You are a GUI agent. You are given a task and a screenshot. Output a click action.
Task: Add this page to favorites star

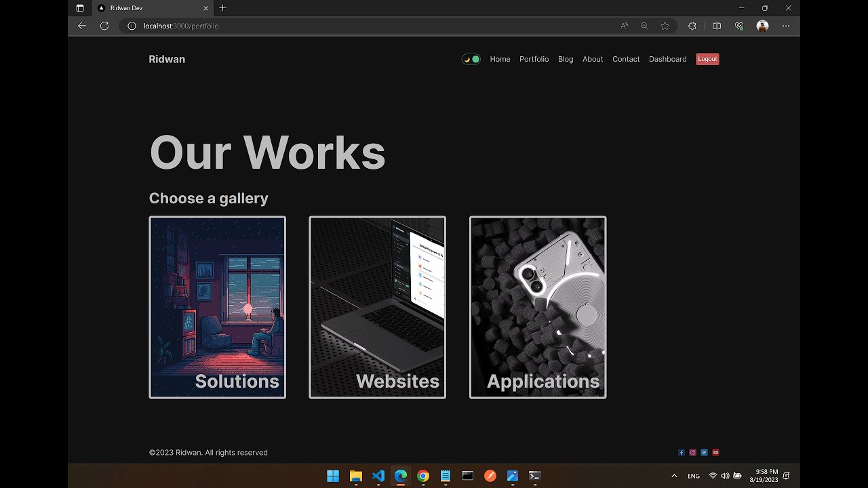665,26
